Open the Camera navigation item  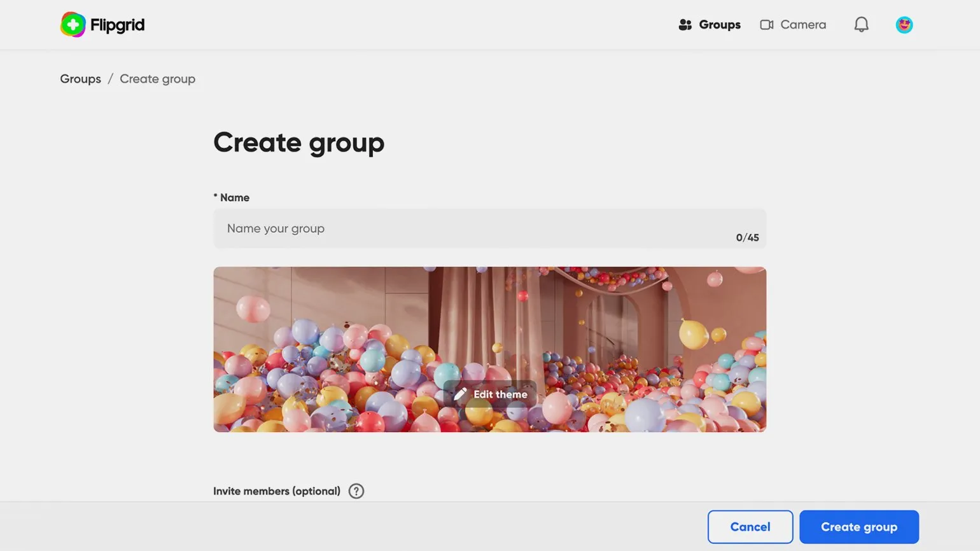[x=802, y=25]
